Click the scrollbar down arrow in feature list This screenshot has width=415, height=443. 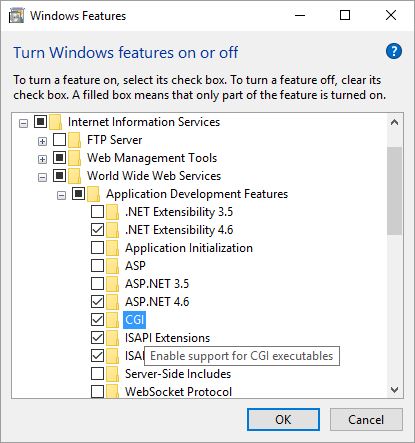tap(395, 389)
